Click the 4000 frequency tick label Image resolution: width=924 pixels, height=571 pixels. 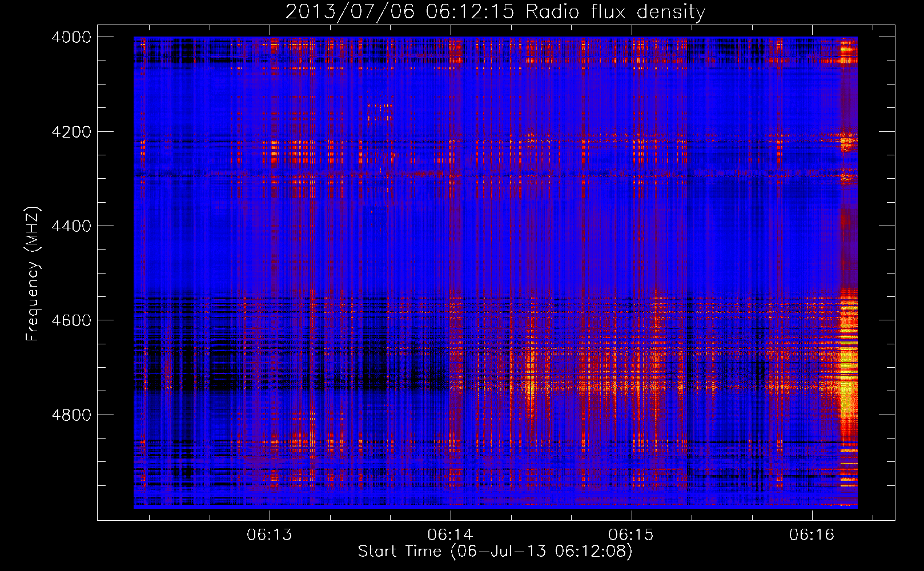point(71,37)
